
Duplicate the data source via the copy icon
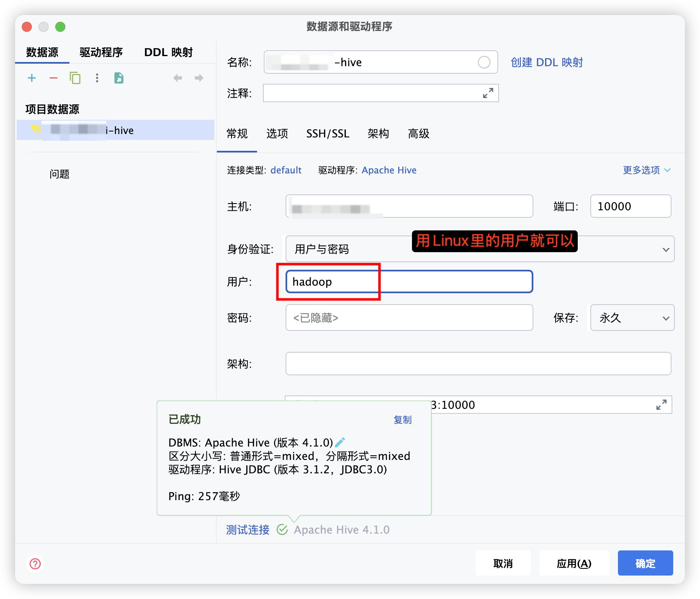tap(75, 78)
